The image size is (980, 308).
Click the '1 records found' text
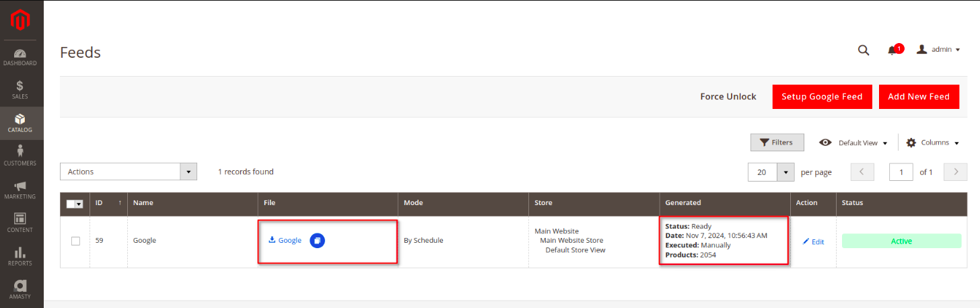pyautogui.click(x=246, y=172)
